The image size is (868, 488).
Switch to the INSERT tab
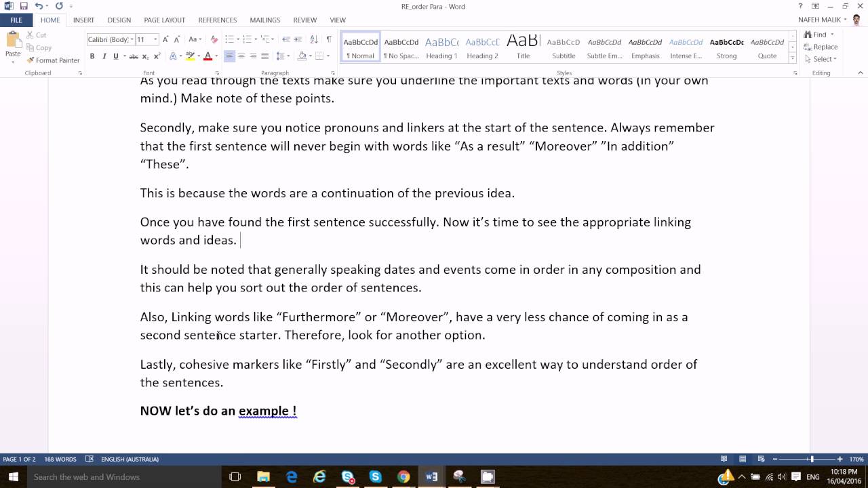pyautogui.click(x=83, y=20)
